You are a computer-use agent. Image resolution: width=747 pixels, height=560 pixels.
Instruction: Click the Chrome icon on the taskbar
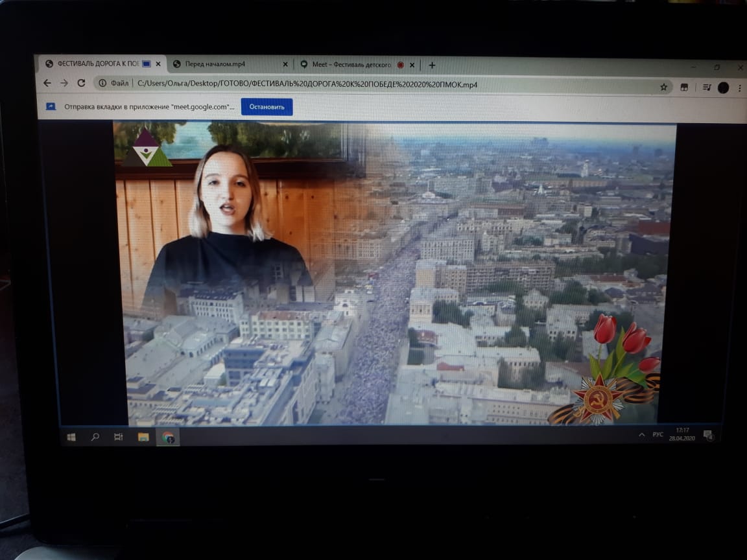point(168,437)
